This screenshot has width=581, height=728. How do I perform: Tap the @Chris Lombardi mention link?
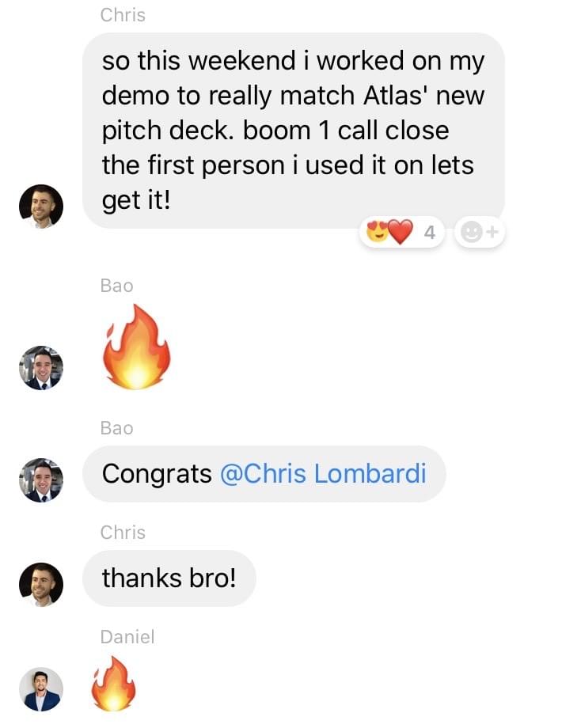click(x=323, y=473)
